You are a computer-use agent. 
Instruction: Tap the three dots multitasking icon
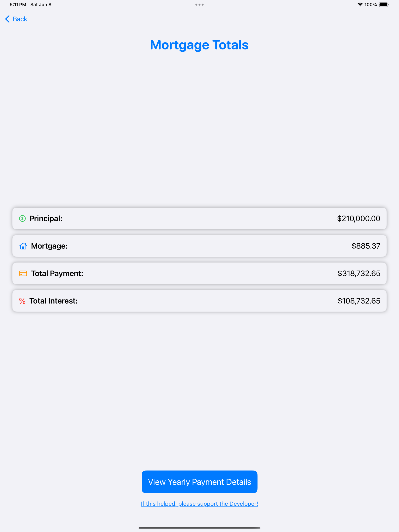(199, 4)
